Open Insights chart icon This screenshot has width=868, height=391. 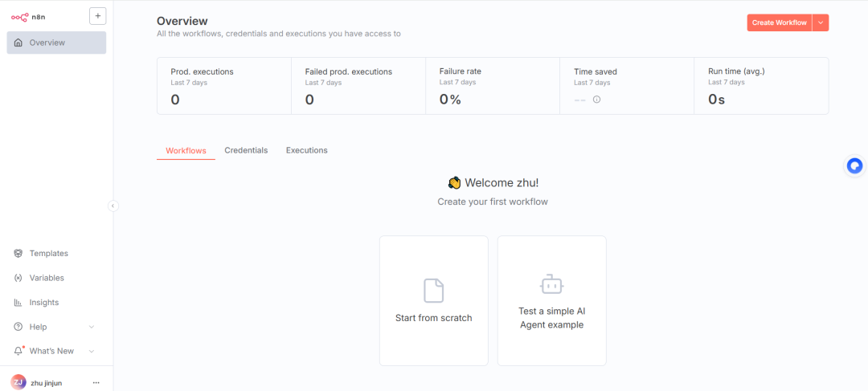coord(18,303)
